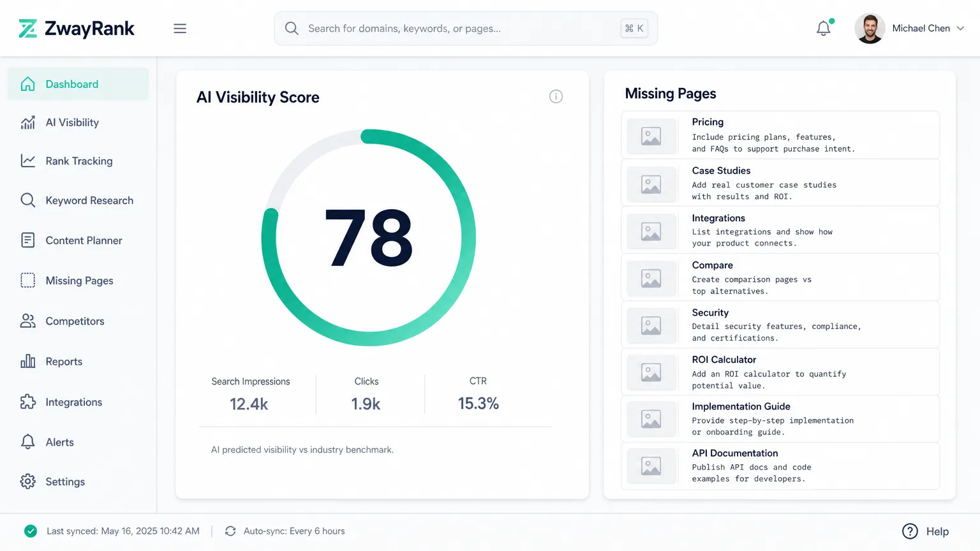Toggle the hamburger sidebar menu
Screen dimensions: 980x551
point(180,29)
